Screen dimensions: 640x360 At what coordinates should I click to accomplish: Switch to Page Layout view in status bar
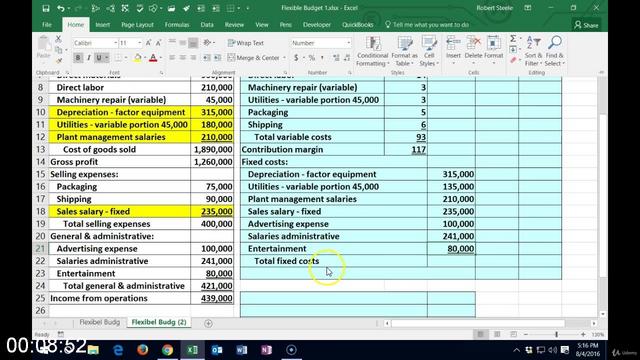pos(497,334)
